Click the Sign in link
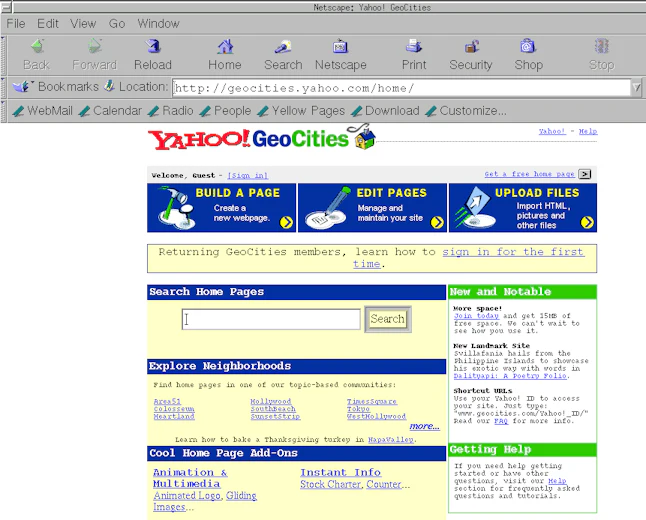Viewport: 646px width, 520px height. pos(248,175)
